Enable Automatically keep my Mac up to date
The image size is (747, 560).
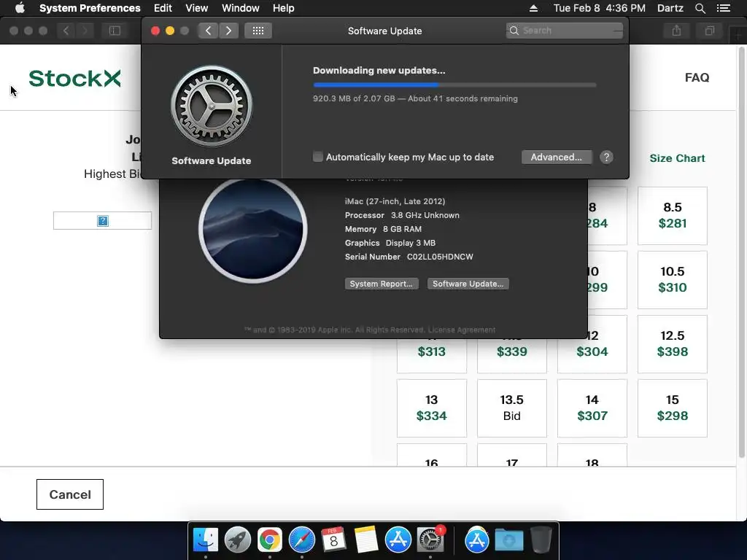tap(318, 157)
